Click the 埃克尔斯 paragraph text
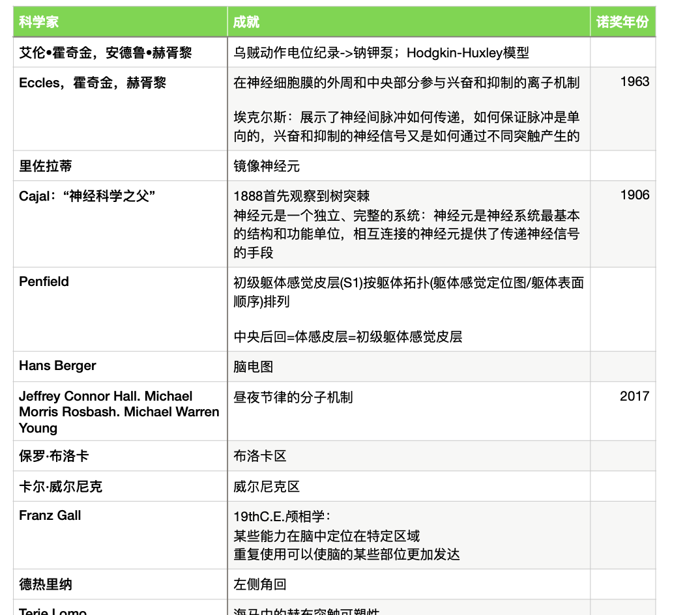 (406, 127)
